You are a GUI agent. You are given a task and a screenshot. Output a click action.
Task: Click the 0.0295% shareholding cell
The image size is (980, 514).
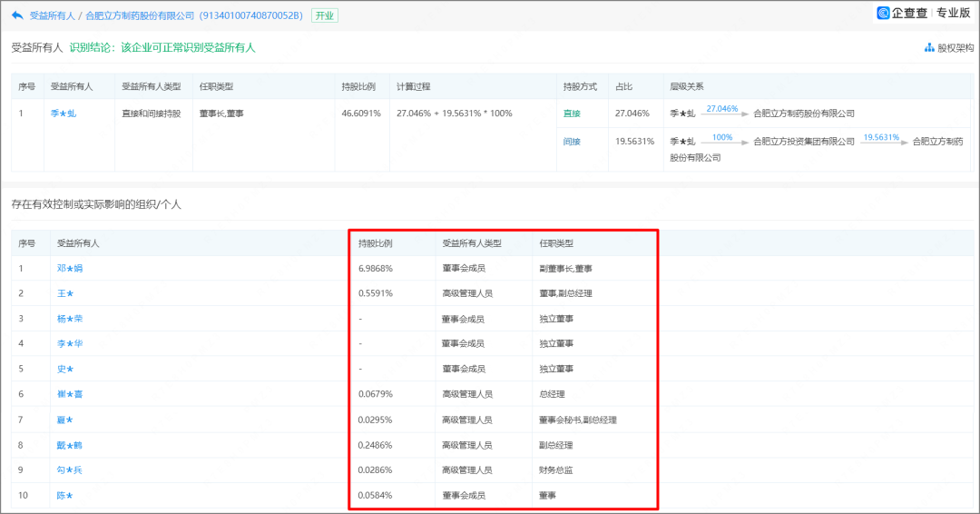click(375, 420)
